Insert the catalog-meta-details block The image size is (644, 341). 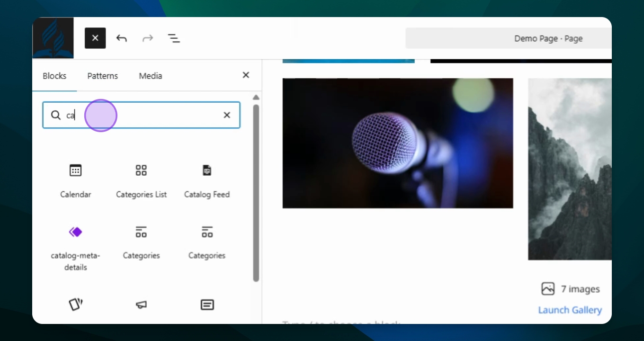(76, 248)
